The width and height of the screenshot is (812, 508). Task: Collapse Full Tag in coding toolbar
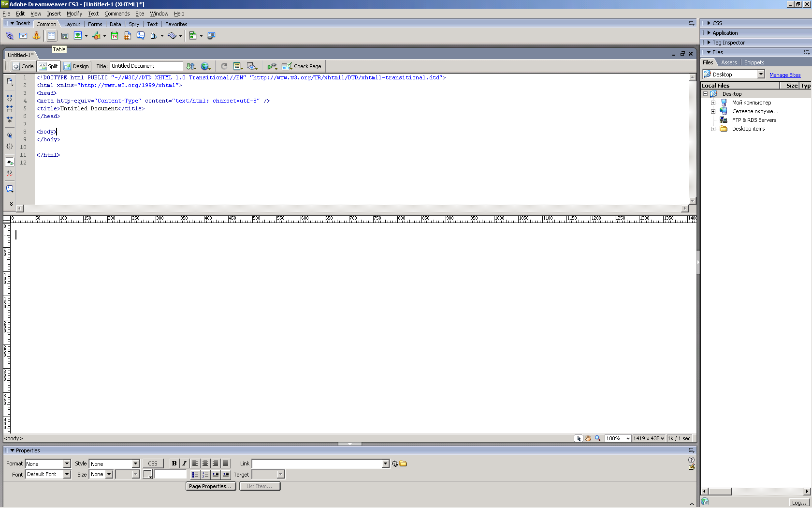click(x=10, y=98)
